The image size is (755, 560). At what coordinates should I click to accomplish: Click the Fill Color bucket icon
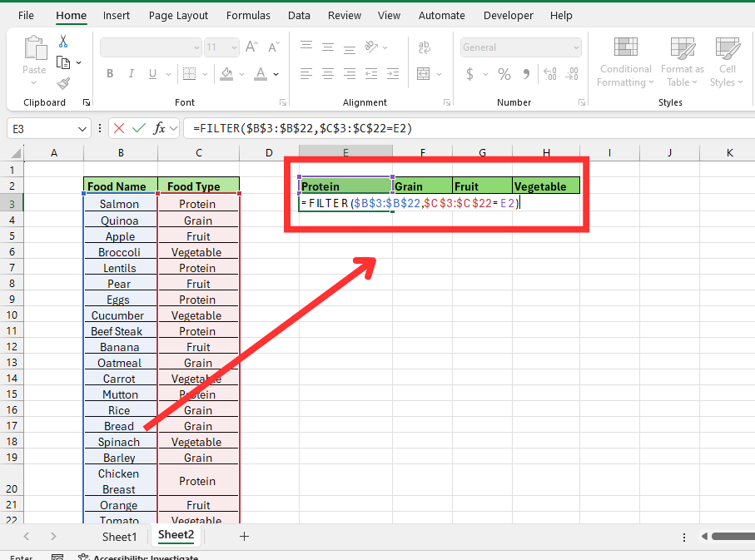click(x=226, y=74)
